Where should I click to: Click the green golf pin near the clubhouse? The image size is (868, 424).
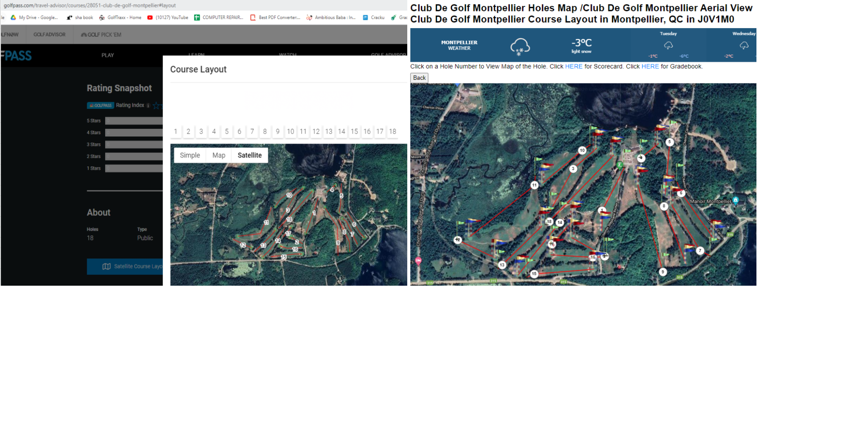click(x=619, y=165)
